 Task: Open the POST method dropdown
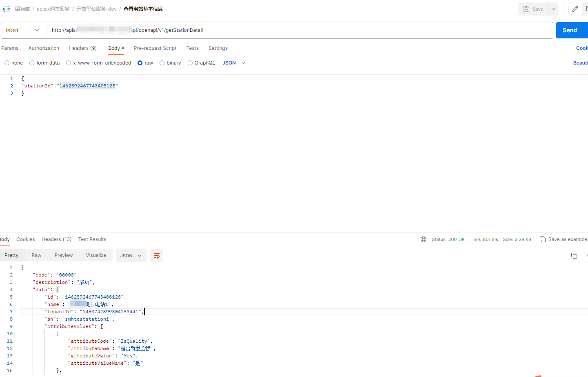pos(23,30)
